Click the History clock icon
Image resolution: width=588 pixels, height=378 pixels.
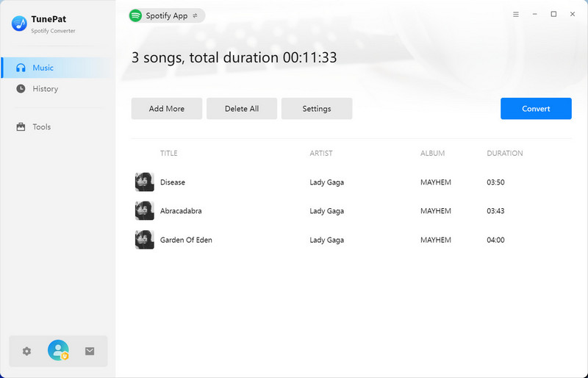pos(21,89)
